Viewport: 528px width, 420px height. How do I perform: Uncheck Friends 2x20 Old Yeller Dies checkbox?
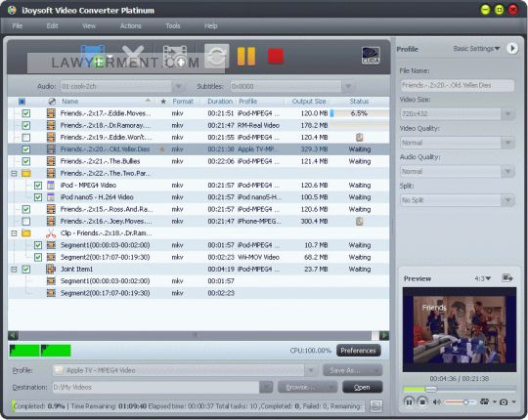26,149
